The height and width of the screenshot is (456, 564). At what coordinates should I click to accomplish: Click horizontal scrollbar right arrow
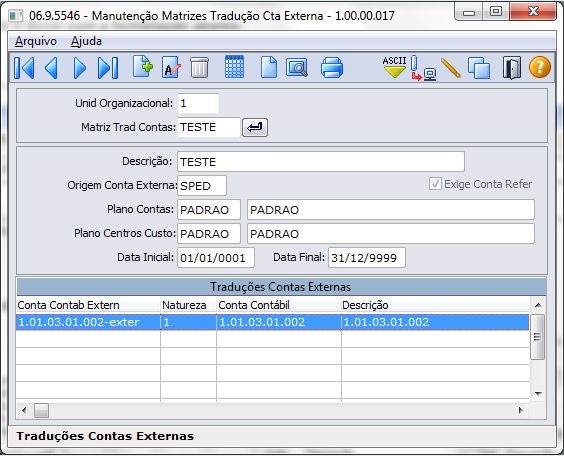tap(520, 410)
